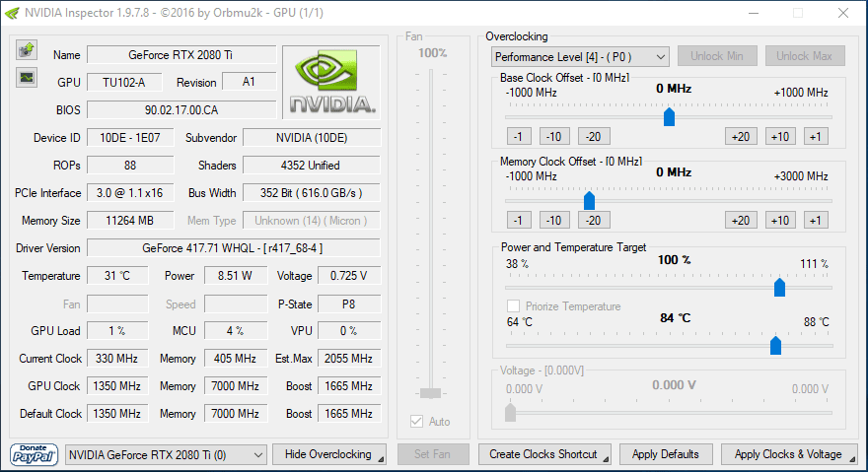Click -20 under Base Clock Offset
The image size is (868, 472).
click(x=594, y=137)
